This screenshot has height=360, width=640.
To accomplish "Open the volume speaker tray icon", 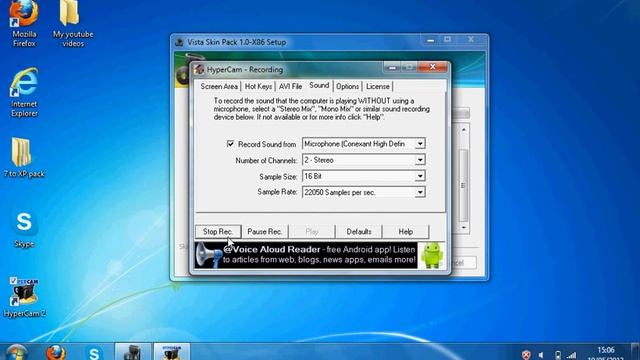I will [x=541, y=355].
